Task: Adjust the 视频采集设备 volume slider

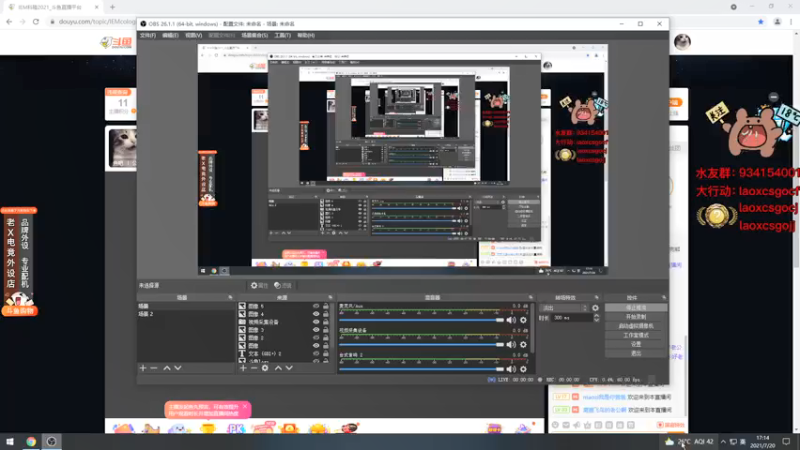Action: [421, 344]
